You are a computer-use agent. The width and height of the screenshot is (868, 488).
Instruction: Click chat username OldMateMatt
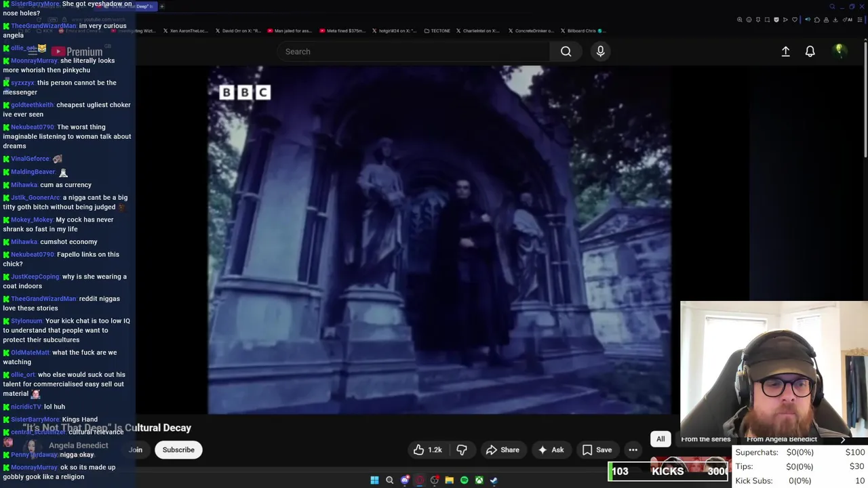(31, 352)
